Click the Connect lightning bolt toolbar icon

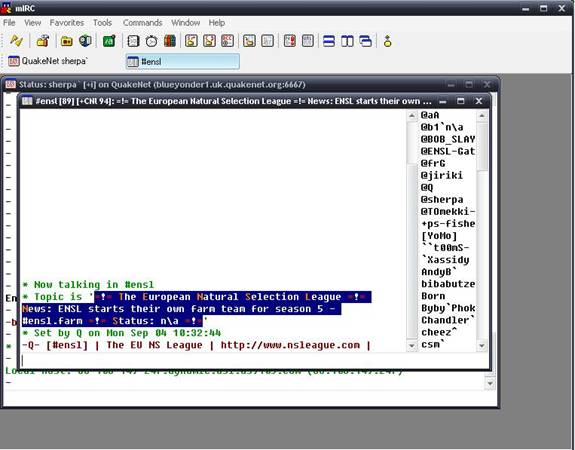pyautogui.click(x=17, y=41)
